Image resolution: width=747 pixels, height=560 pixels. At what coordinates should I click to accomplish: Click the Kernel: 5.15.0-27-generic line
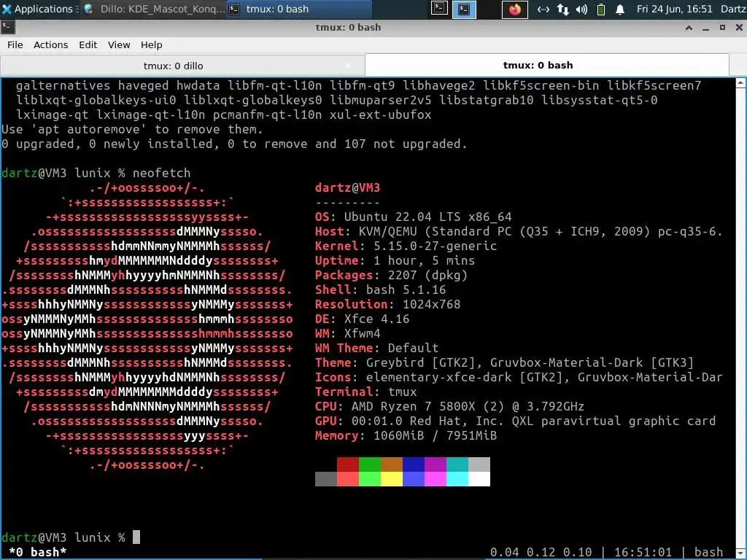406,246
